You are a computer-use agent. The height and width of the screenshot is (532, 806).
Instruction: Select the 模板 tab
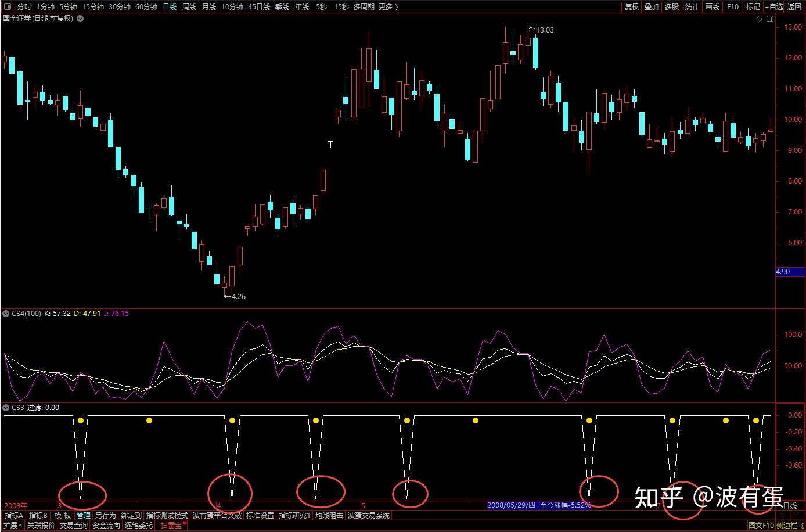(x=63, y=516)
